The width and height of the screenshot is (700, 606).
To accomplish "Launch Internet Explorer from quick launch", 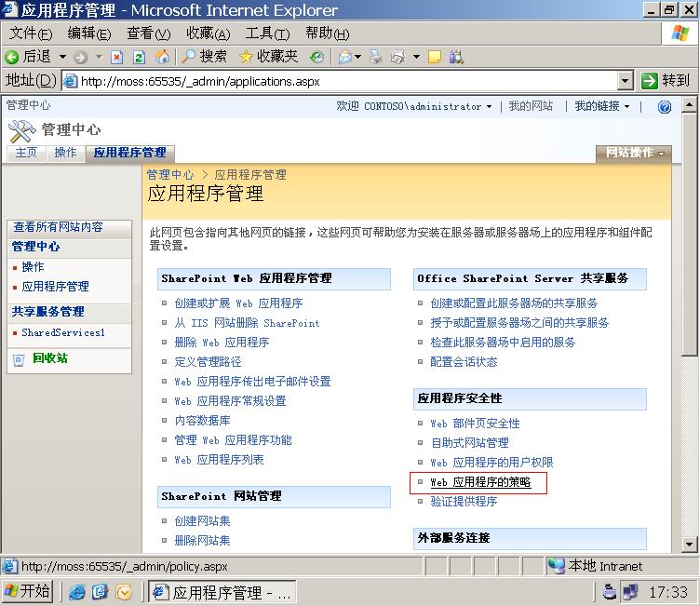I will [76, 592].
